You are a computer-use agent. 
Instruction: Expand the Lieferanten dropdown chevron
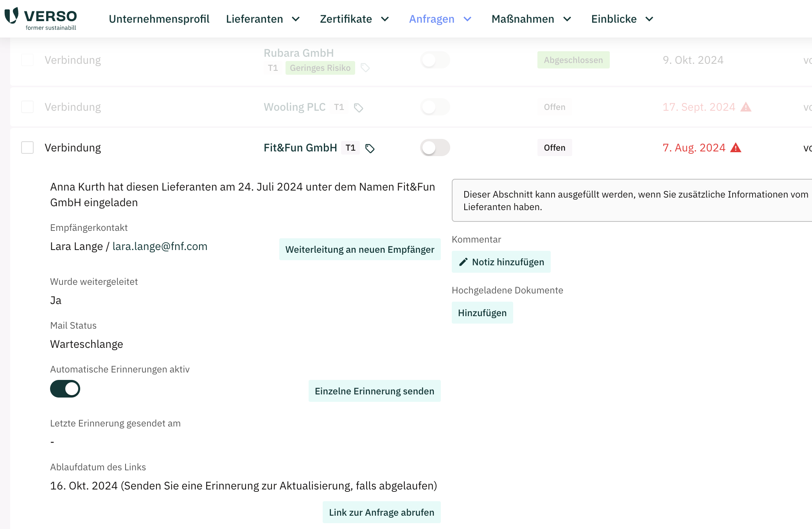coord(296,19)
